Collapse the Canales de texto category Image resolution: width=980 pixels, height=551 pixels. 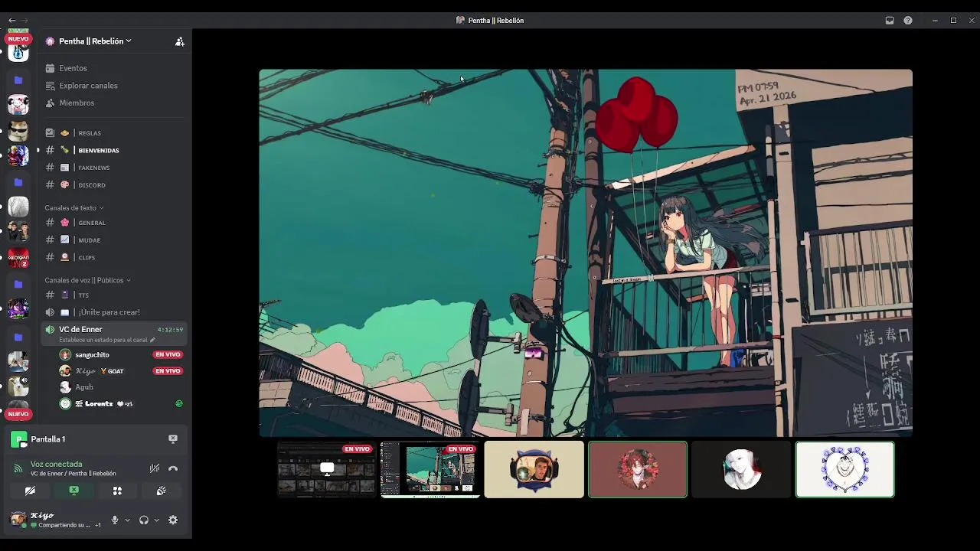[73, 208]
